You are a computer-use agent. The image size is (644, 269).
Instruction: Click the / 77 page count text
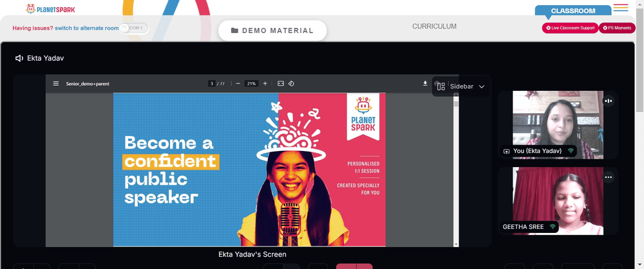point(221,83)
